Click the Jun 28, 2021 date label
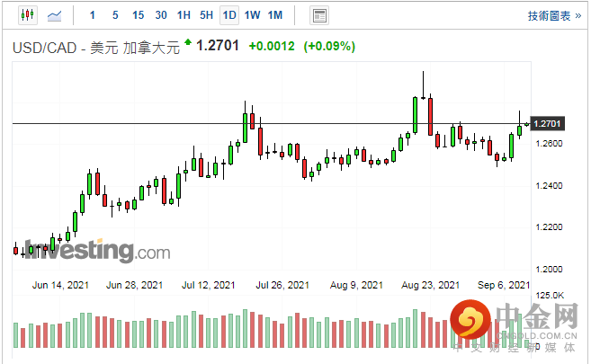The width and height of the screenshot is (591, 364). [134, 285]
